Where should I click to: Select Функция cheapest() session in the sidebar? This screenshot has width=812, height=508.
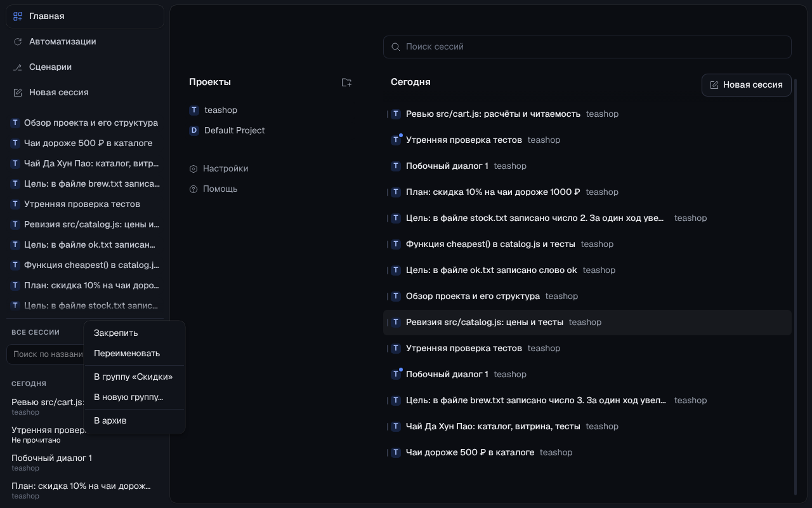(x=85, y=265)
